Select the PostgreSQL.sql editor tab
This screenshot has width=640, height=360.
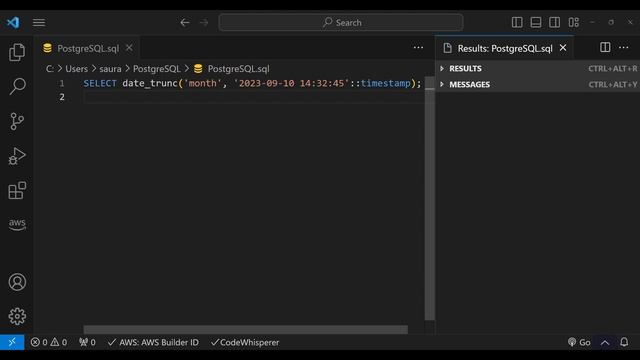(88, 49)
